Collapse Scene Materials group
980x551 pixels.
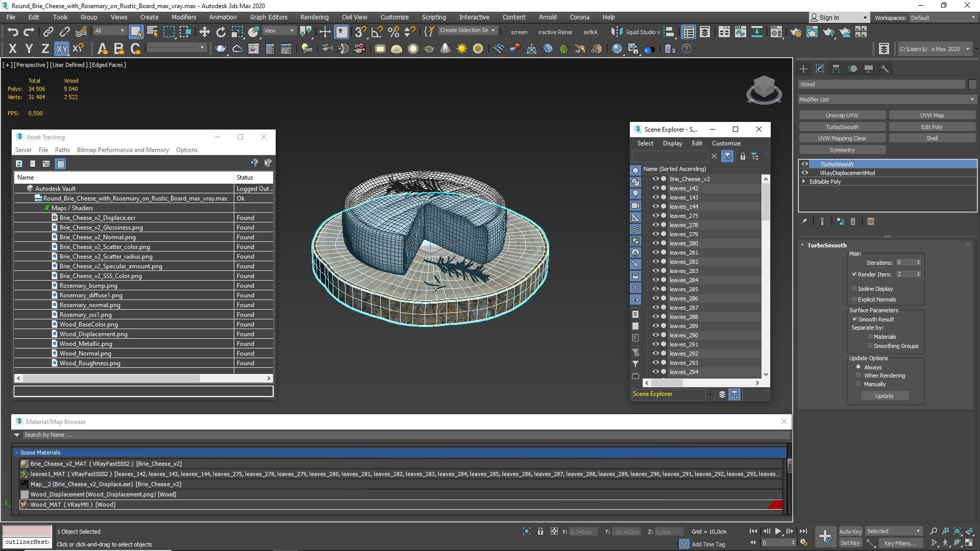coord(17,453)
